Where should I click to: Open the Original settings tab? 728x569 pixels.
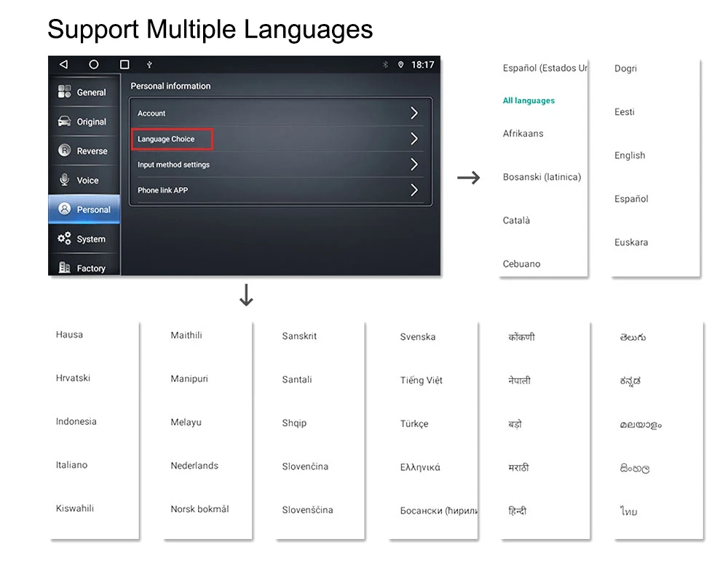pos(84,121)
